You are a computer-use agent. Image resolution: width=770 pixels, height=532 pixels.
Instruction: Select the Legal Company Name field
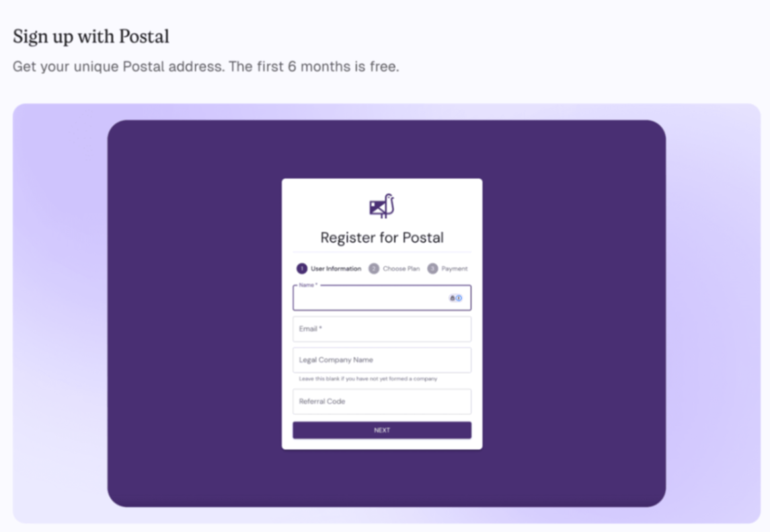381,360
